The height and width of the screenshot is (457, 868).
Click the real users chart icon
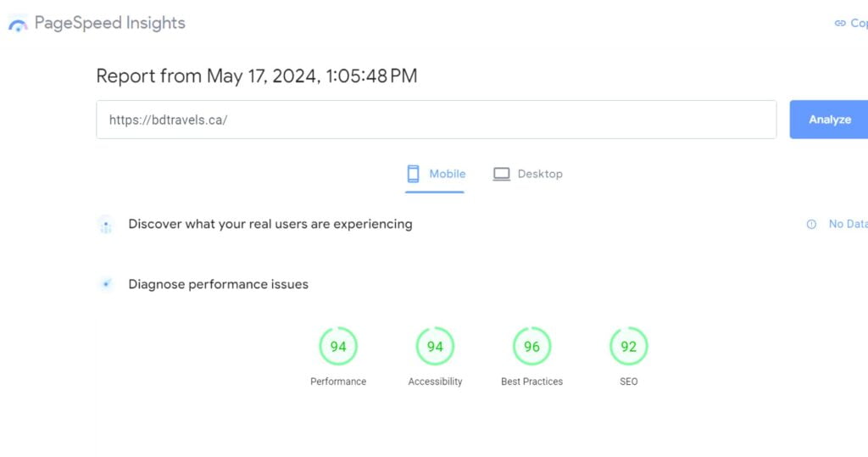pos(106,225)
